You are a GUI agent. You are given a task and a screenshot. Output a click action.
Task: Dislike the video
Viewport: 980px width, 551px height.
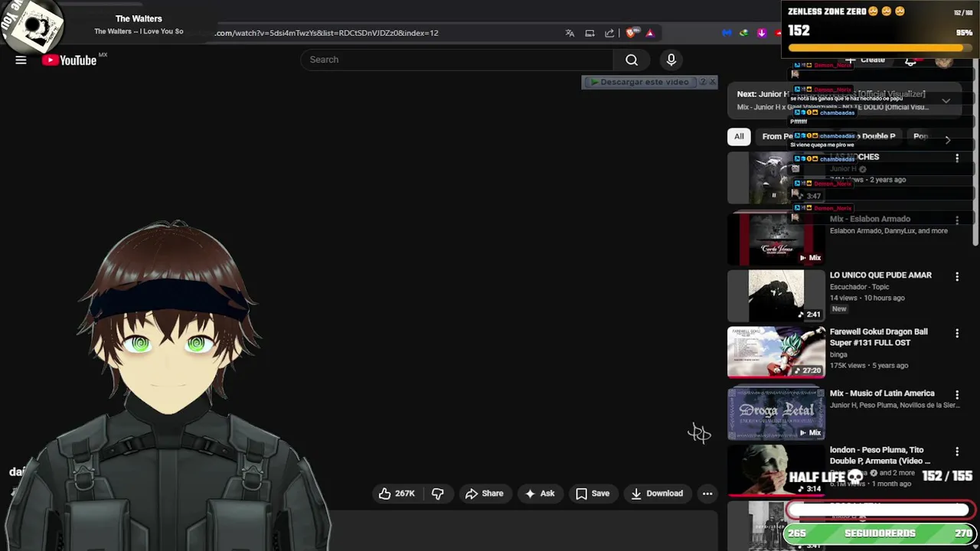click(438, 494)
